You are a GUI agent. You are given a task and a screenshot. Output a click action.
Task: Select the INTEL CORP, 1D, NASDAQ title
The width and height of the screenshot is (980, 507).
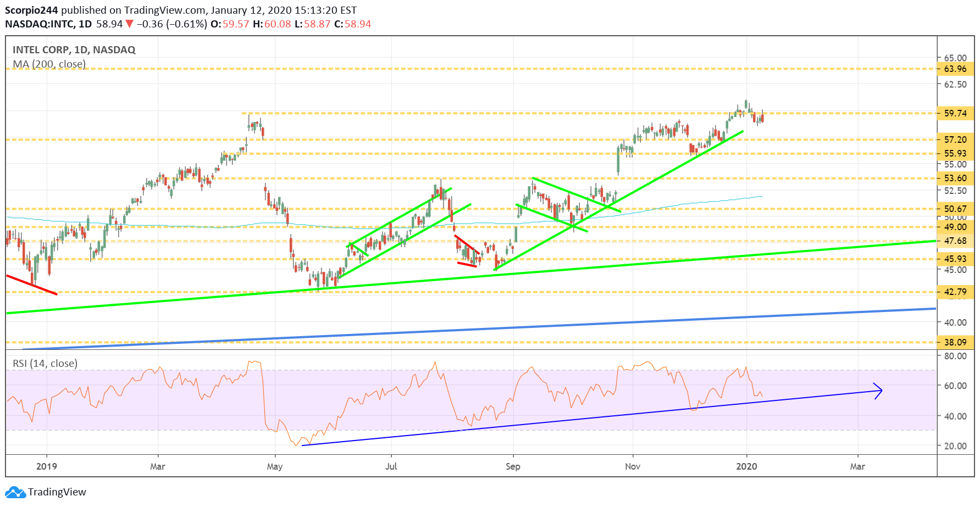click(x=74, y=50)
